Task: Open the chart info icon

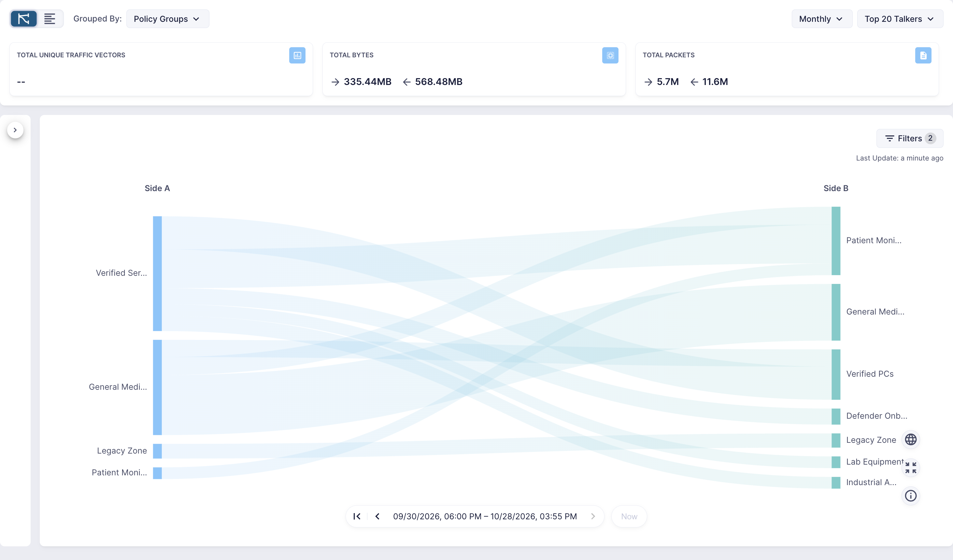Action: [911, 496]
